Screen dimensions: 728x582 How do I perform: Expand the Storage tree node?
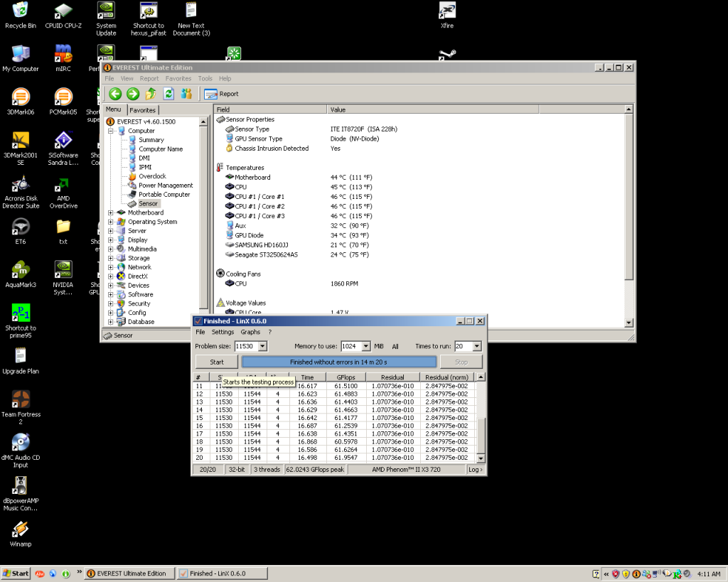110,258
